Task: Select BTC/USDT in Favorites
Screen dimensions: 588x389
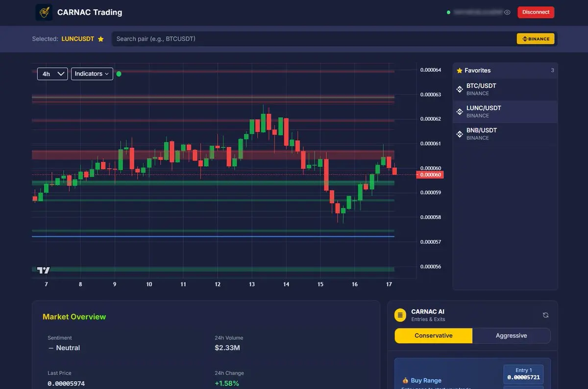Action: pyautogui.click(x=505, y=89)
